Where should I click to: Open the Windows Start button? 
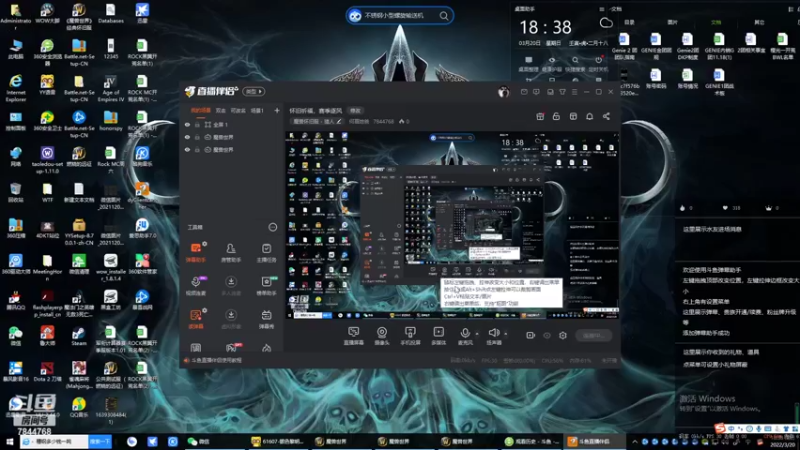point(10,441)
